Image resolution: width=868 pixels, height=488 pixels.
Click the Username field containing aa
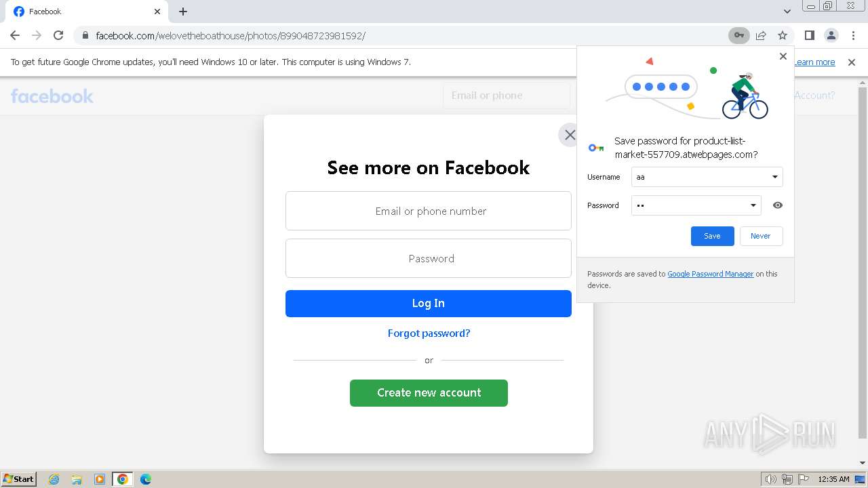(707, 177)
